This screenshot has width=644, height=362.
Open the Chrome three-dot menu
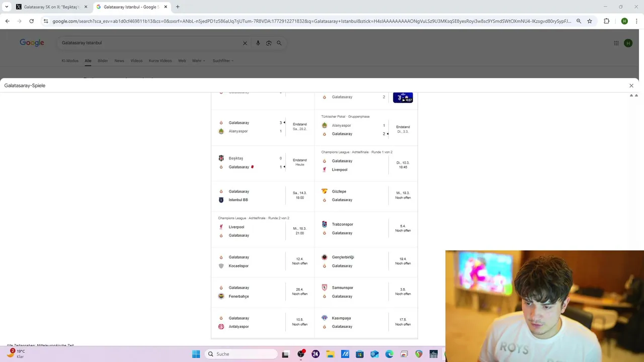pyautogui.click(x=637, y=21)
